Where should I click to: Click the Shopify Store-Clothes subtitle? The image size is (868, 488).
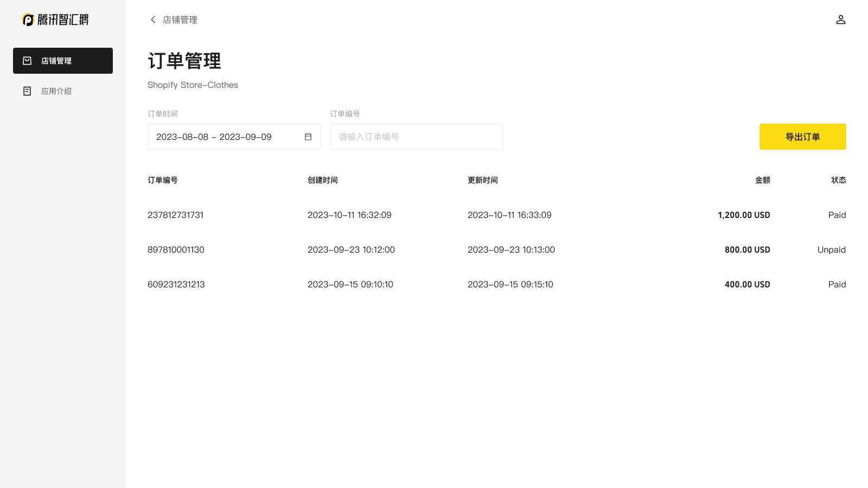point(193,85)
